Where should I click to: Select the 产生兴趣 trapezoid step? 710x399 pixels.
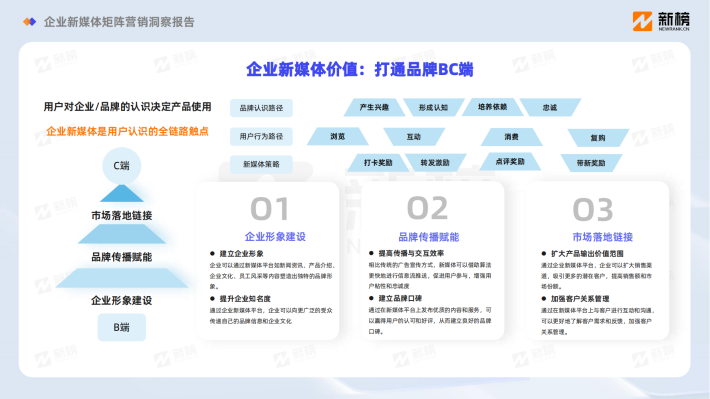pyautogui.click(x=374, y=107)
